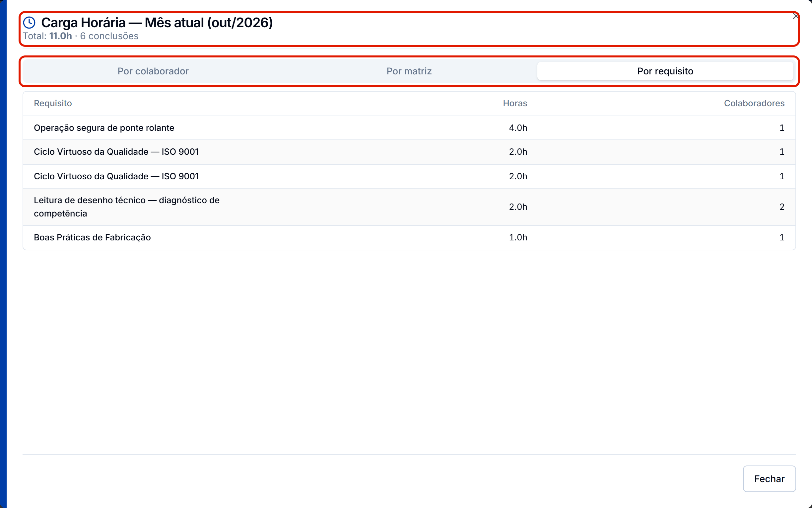
Task: Click the clock icon beside Carga Horária
Action: pos(29,23)
